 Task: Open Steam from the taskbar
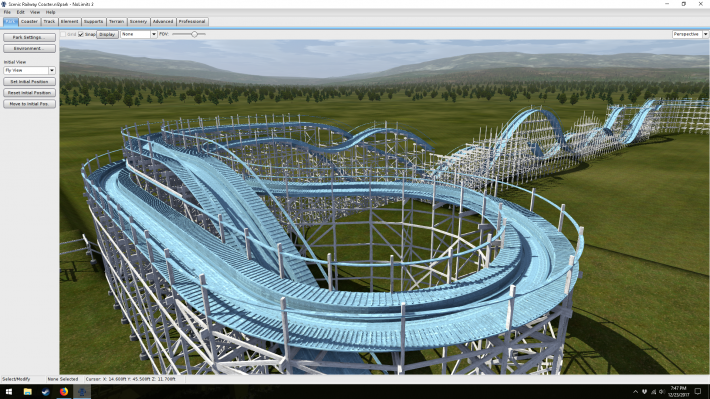click(46, 392)
